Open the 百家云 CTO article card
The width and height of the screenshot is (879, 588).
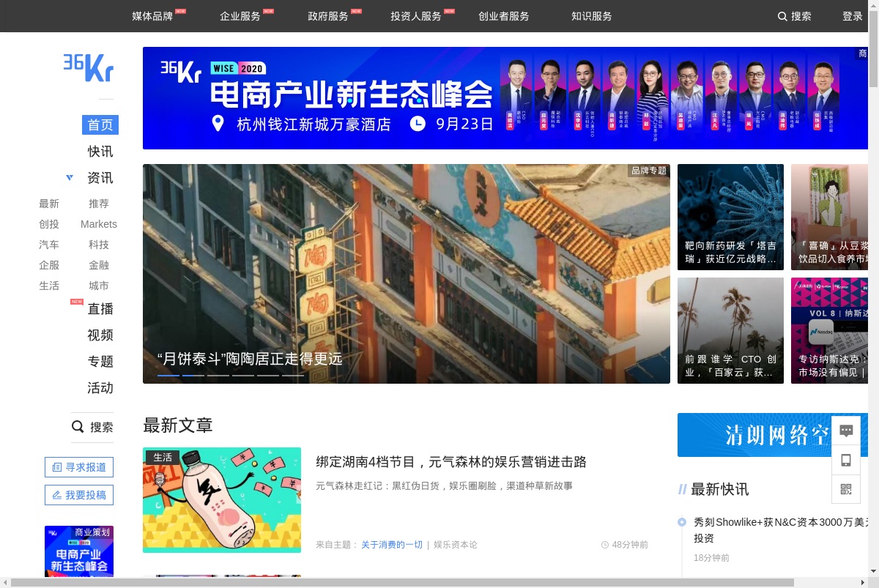730,330
